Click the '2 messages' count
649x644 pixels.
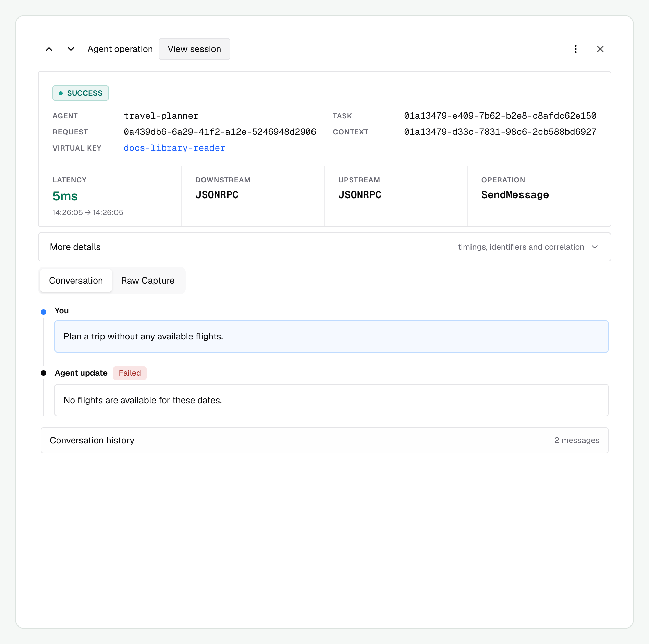click(577, 440)
